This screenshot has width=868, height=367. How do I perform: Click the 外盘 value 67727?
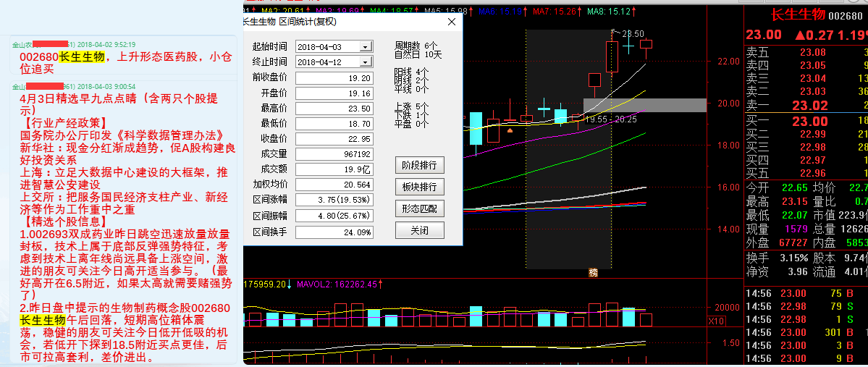tap(793, 242)
